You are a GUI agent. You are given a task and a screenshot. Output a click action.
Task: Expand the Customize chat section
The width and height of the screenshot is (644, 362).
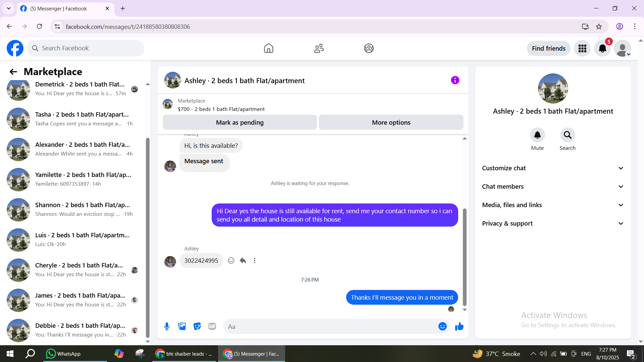[553, 168]
